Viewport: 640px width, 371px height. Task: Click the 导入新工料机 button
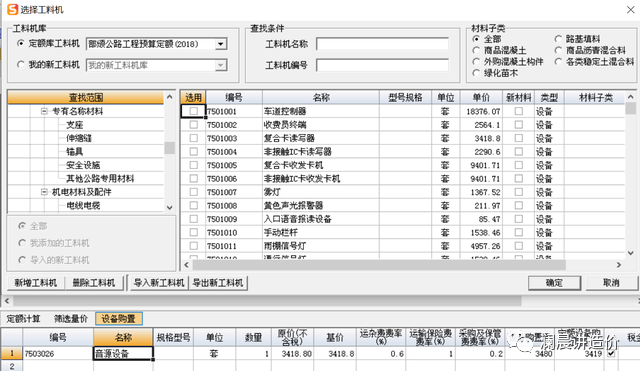(x=159, y=282)
